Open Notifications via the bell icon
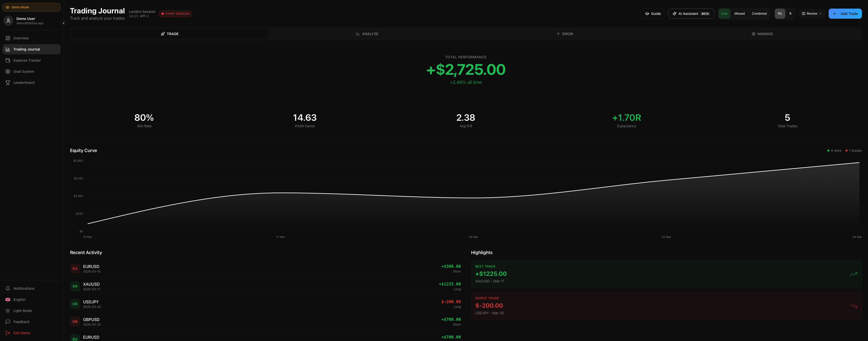 pyautogui.click(x=8, y=288)
